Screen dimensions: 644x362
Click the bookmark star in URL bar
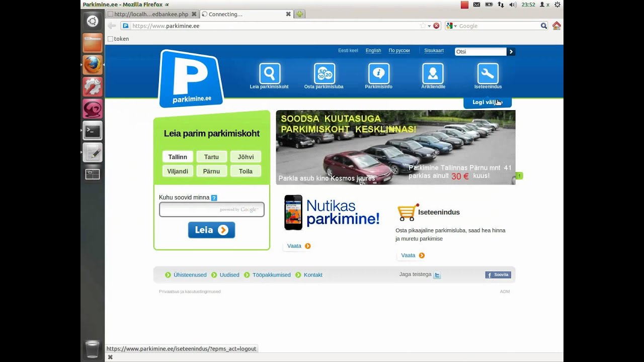click(x=423, y=26)
